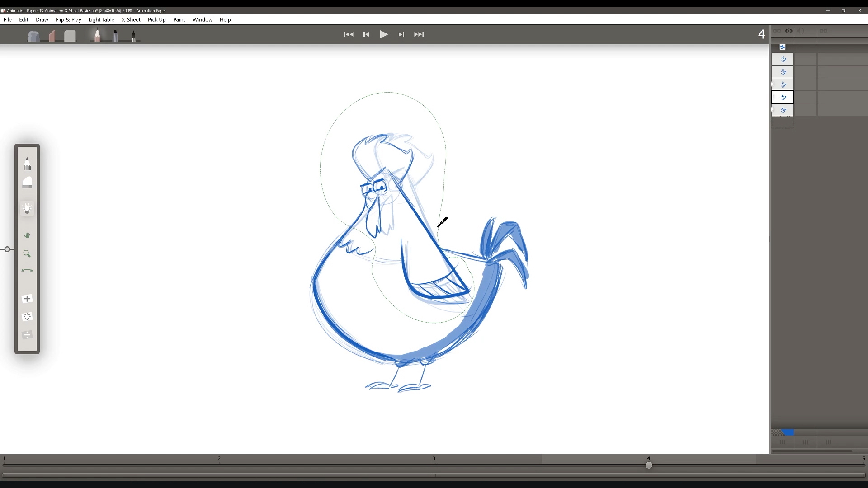Select the pencil drawing tool in top shelf
This screenshot has height=488, width=868.
click(x=97, y=35)
